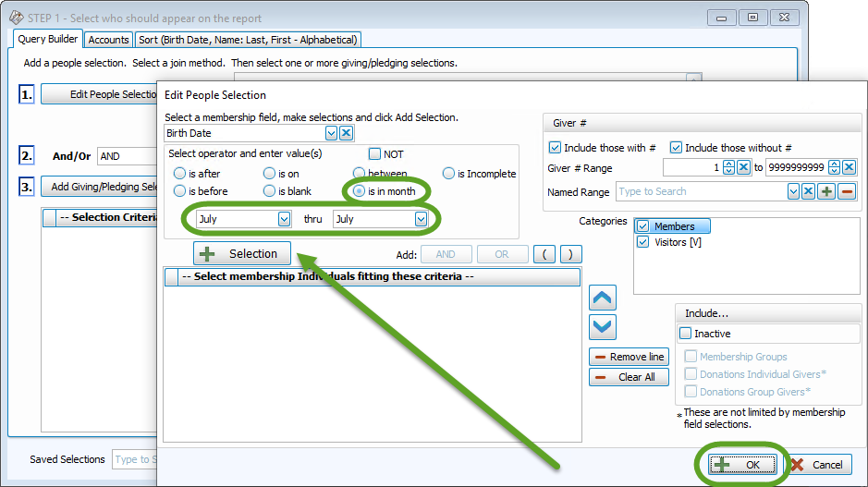Clear the Named Range search field
This screenshot has width=868, height=487.
pos(809,191)
